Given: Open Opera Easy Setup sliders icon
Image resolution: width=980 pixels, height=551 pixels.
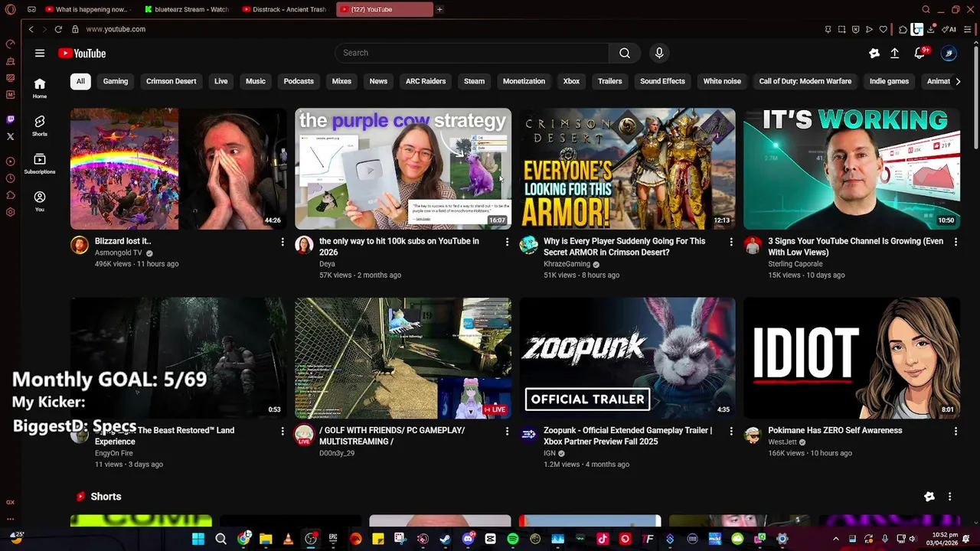Looking at the screenshot, I should [967, 29].
